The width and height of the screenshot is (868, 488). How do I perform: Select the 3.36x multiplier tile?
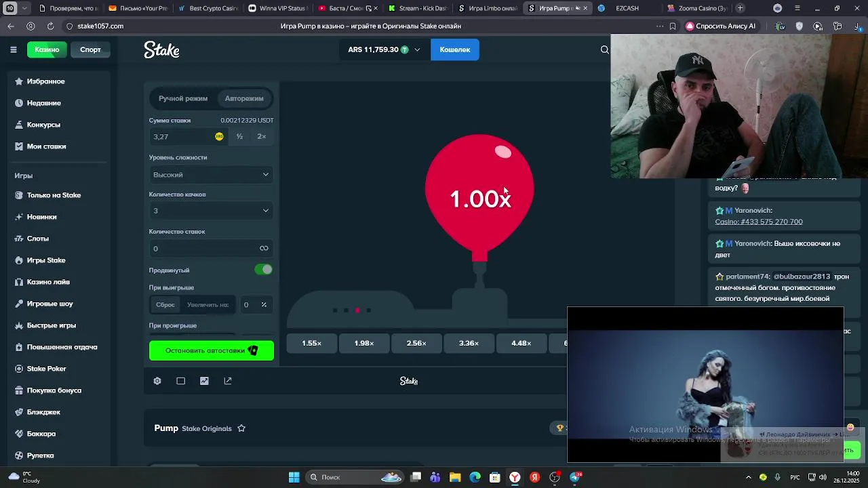pos(469,343)
